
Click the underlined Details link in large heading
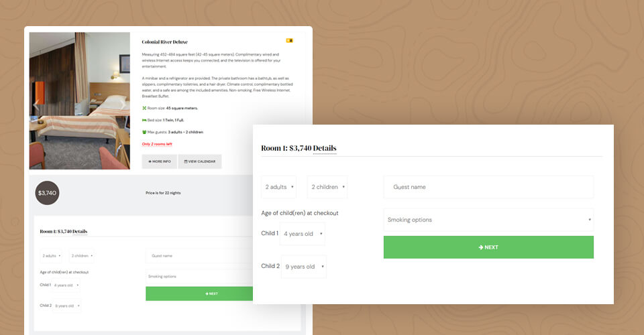[325, 149]
